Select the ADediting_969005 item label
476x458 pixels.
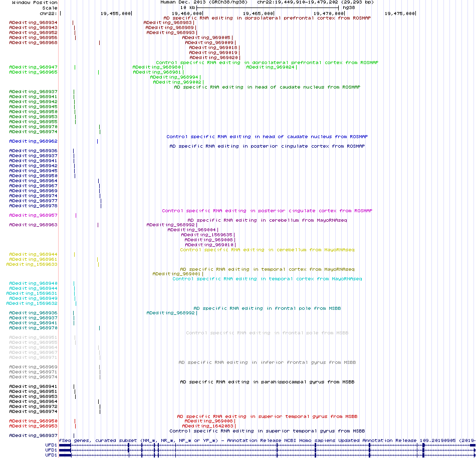[206, 38]
